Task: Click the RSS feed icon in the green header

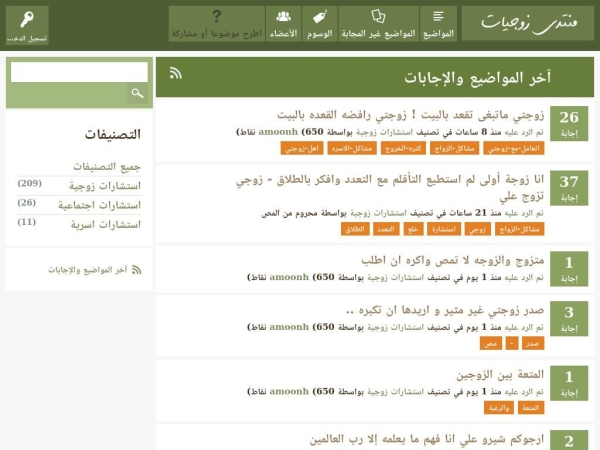Action: pos(176,73)
